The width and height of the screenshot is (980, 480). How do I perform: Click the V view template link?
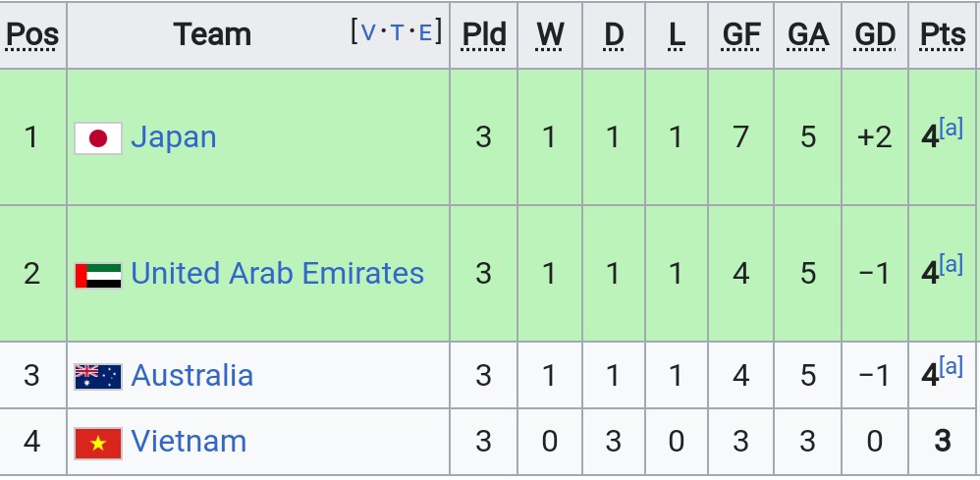coord(369,31)
